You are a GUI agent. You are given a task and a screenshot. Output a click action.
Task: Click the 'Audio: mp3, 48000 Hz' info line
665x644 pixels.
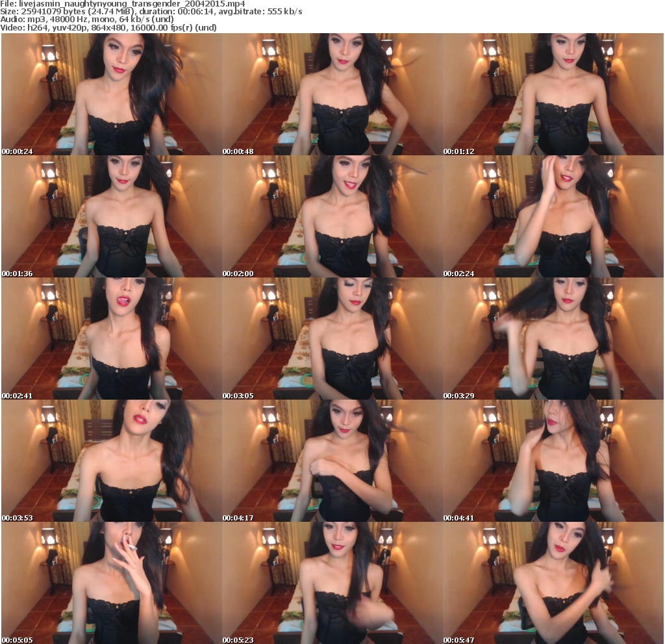tap(87, 19)
